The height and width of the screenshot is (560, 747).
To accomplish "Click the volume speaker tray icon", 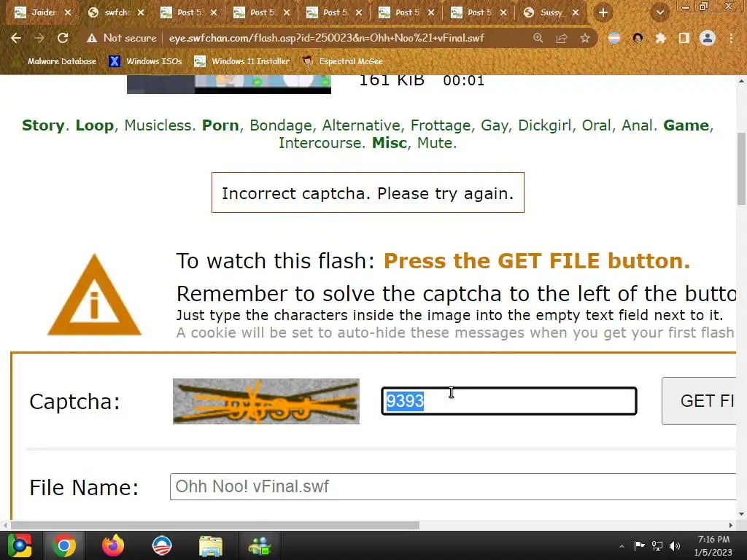I will [x=675, y=545].
